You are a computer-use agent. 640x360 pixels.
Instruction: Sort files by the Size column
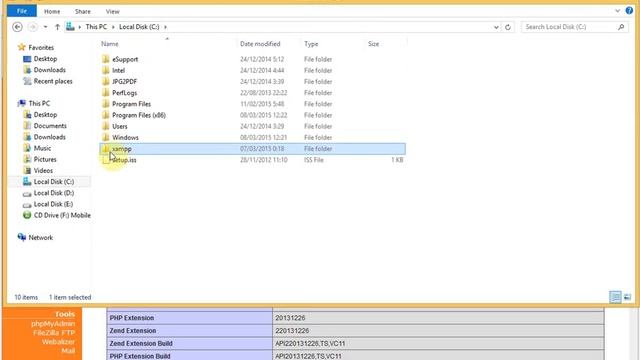pos(373,44)
